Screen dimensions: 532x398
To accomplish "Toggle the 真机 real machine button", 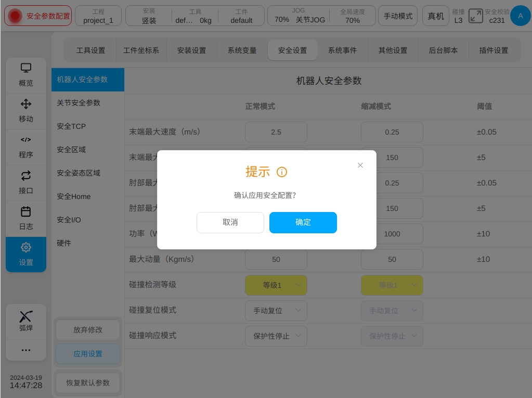I will (x=435, y=16).
